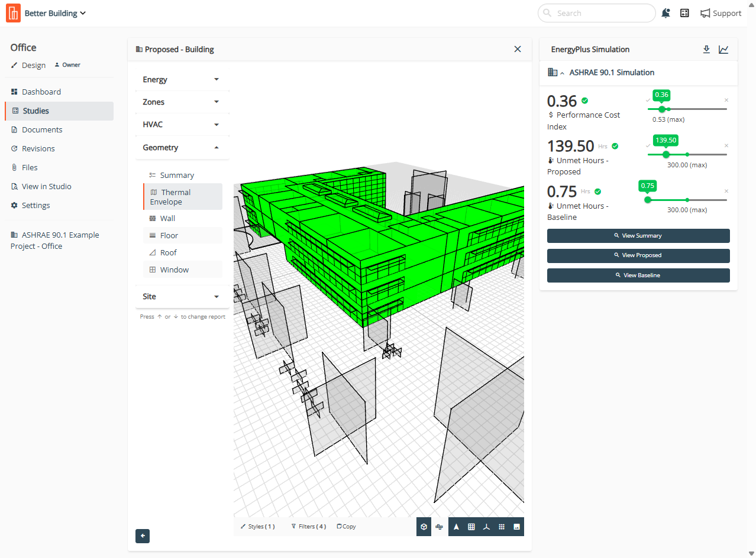Open Dashboard in the left sidebar
Image resolution: width=756 pixels, height=558 pixels.
click(41, 92)
